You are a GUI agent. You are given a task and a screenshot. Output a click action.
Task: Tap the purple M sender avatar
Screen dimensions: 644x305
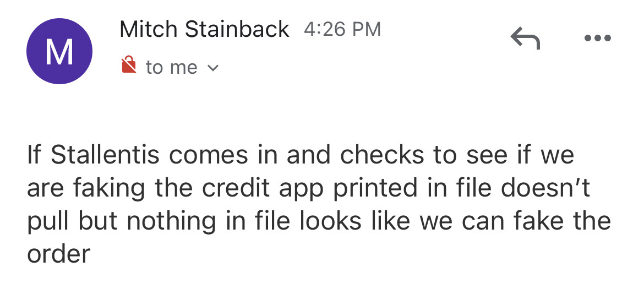59,51
